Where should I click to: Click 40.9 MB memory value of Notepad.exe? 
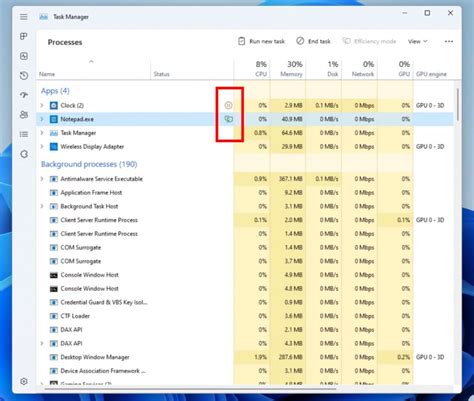coord(293,119)
